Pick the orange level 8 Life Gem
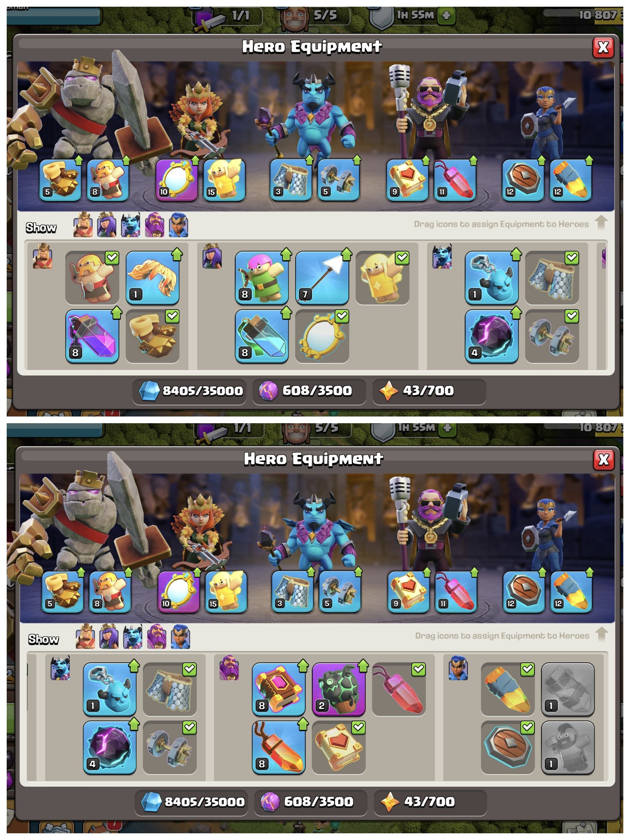This screenshot has height=840, width=630. pos(278,747)
